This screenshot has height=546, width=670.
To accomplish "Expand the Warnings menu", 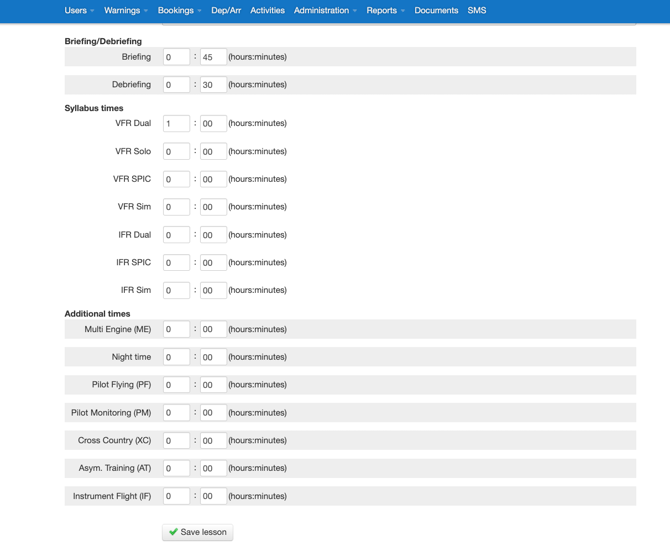I will click(x=125, y=11).
